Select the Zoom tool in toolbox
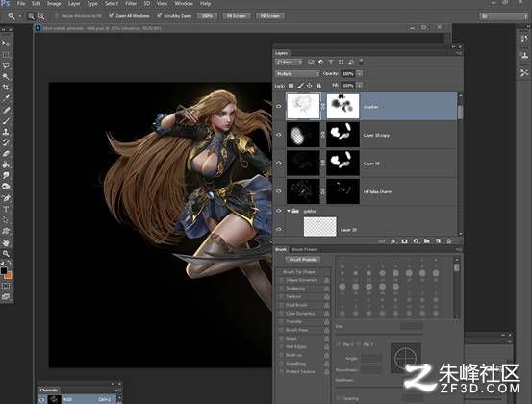The height and width of the screenshot is (404, 532). (6, 253)
